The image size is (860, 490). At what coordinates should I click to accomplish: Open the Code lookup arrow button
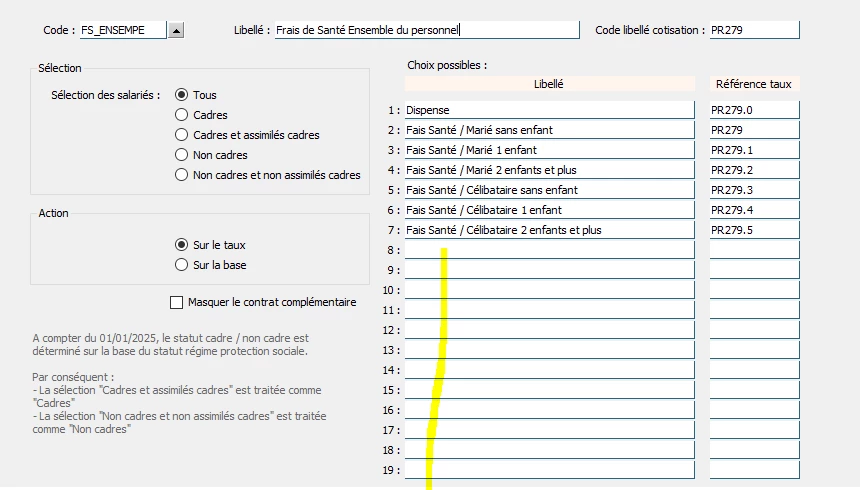click(x=176, y=31)
